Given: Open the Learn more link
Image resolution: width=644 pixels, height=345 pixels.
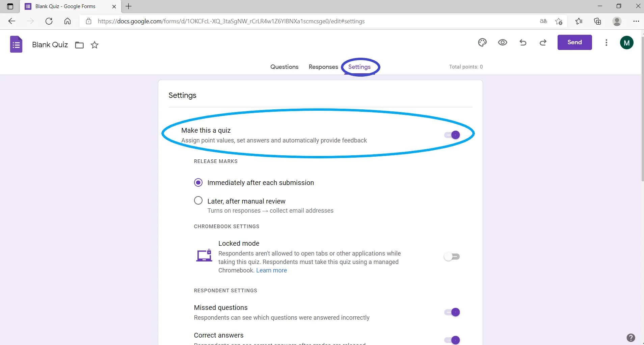Looking at the screenshot, I should (271, 270).
